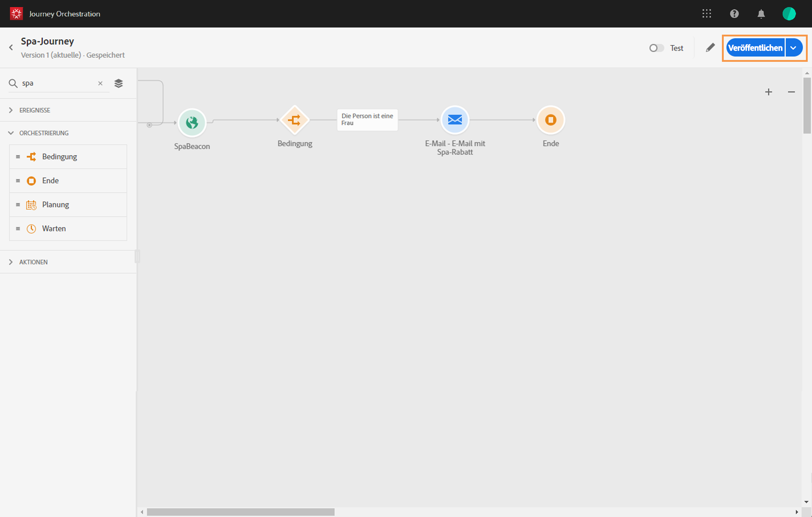The height and width of the screenshot is (517, 812).
Task: Zoom out canvas with minus icon
Action: tap(791, 92)
